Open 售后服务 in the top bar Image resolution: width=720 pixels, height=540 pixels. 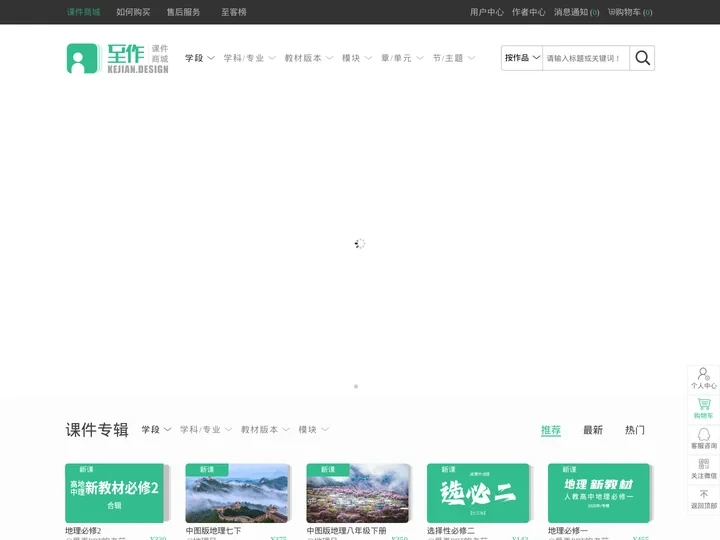pyautogui.click(x=183, y=12)
